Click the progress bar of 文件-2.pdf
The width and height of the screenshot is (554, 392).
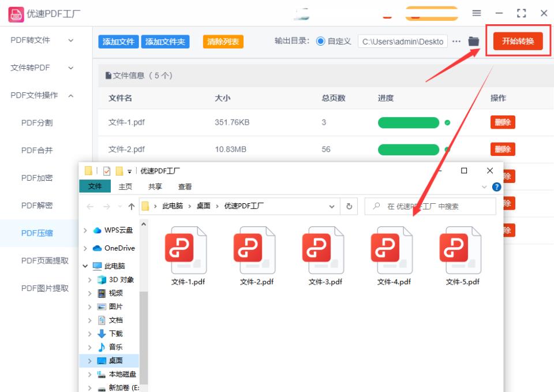407,149
